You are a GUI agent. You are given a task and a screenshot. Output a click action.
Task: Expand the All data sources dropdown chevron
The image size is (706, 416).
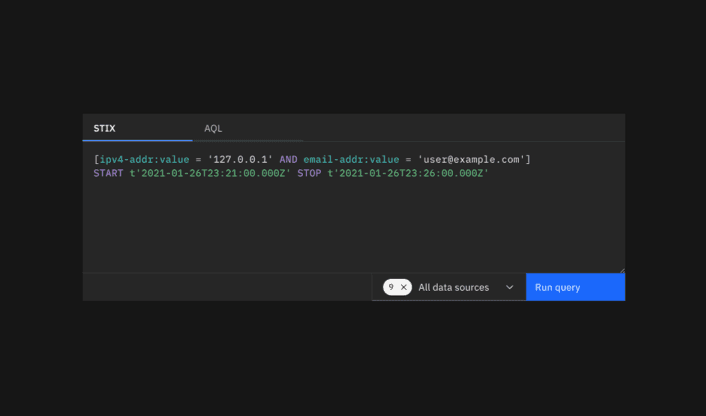[x=509, y=287]
